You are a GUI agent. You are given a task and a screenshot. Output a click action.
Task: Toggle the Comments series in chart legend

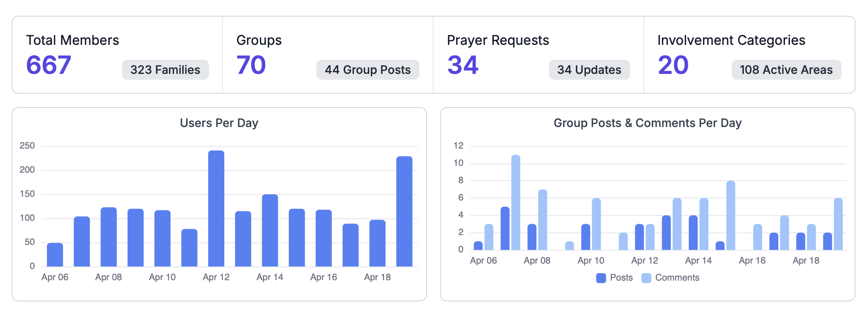click(x=677, y=278)
